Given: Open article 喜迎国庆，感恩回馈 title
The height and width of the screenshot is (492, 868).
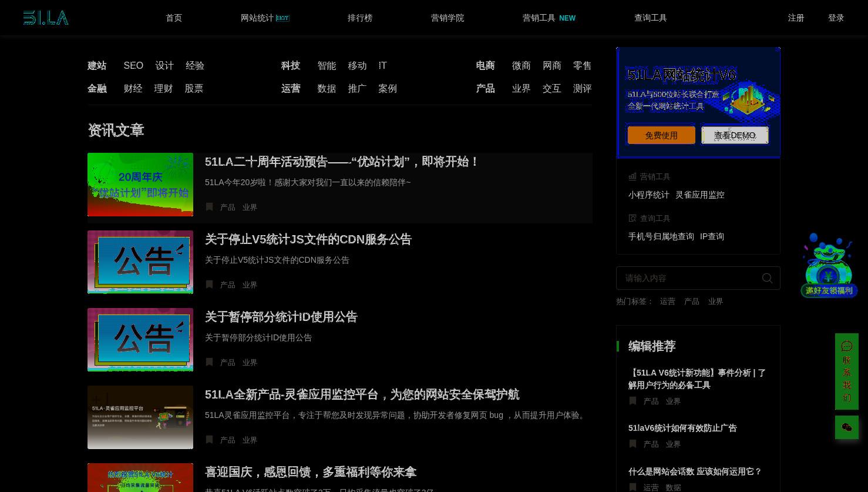Looking at the screenshot, I should pyautogui.click(x=311, y=472).
